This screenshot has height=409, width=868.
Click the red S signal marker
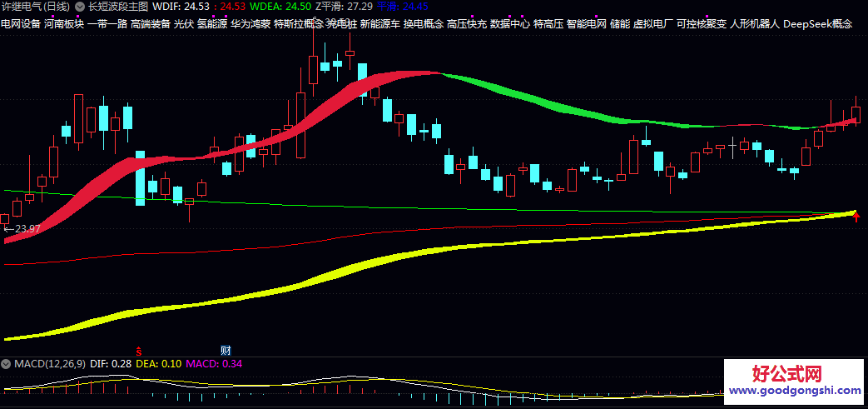pos(140,350)
